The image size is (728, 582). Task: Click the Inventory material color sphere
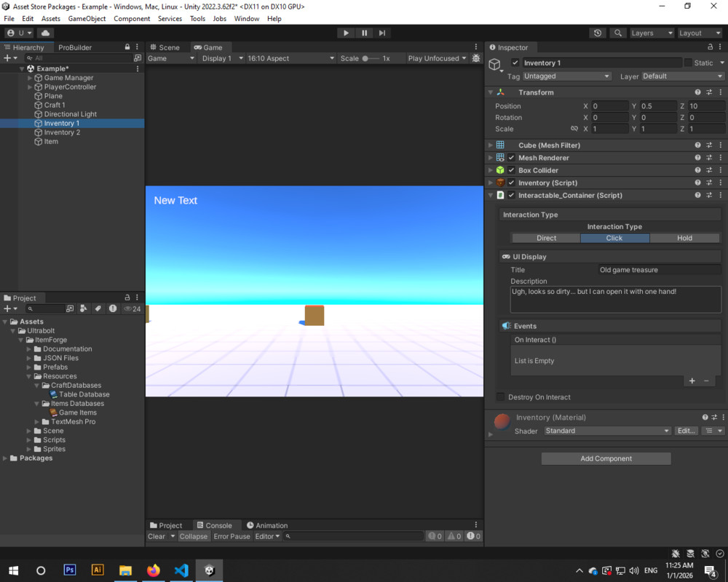pyautogui.click(x=502, y=417)
